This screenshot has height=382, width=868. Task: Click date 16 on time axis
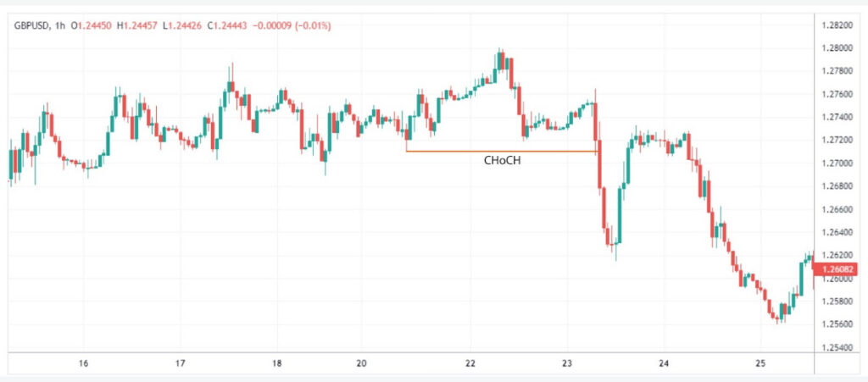[84, 363]
